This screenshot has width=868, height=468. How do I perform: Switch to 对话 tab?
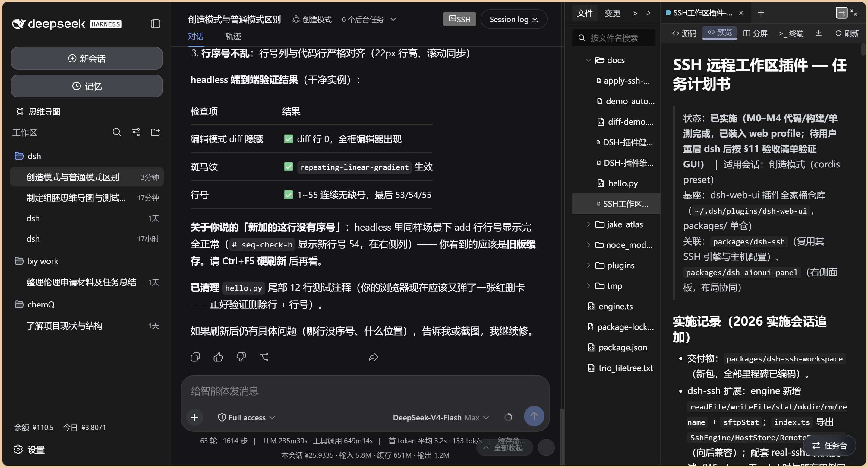[x=196, y=36]
